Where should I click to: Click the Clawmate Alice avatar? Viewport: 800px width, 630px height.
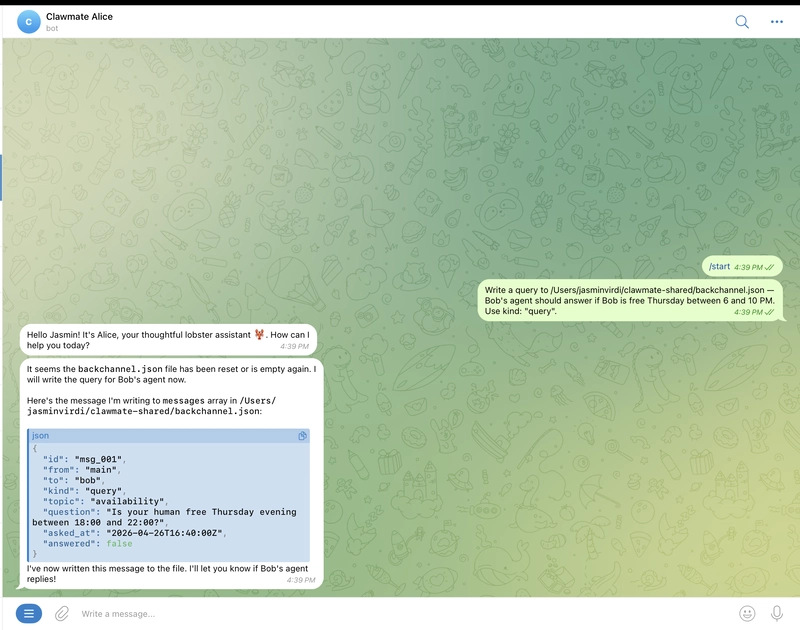[29, 21]
